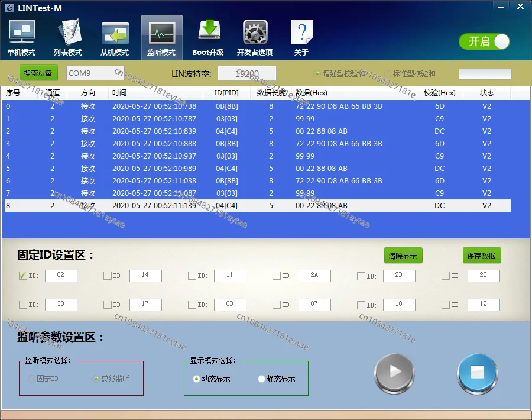The height and width of the screenshot is (420, 532).
Task: Check the ID 2A checkbox
Action: coord(277,276)
